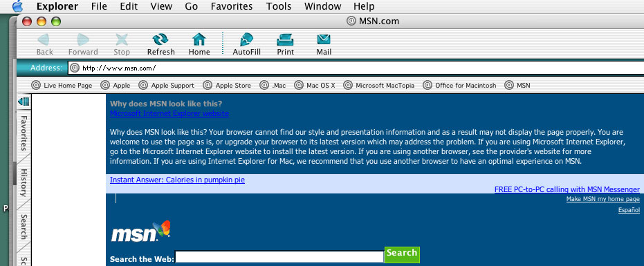Open the File menu
644x266 pixels.
(99, 6)
